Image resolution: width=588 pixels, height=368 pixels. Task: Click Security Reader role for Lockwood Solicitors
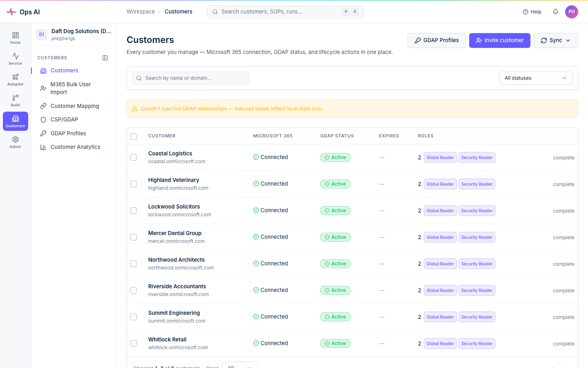[477, 211]
